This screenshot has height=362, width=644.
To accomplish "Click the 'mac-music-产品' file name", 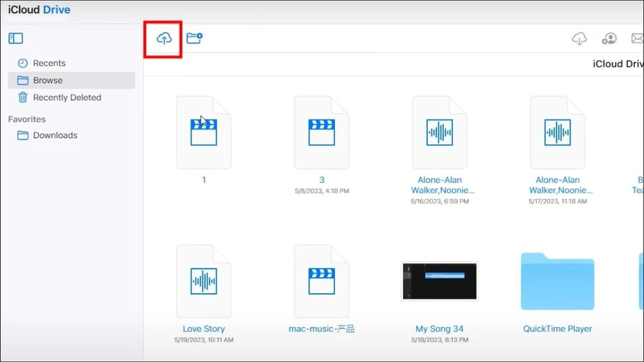I will coord(321,329).
